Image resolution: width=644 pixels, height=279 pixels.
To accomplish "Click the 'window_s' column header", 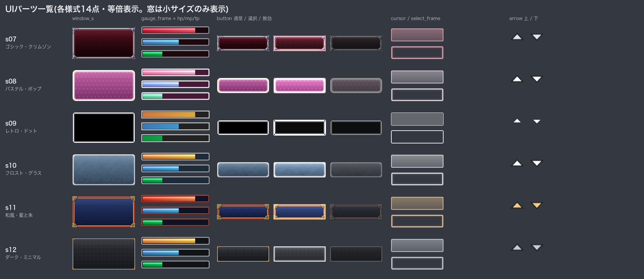I will click(x=83, y=18).
